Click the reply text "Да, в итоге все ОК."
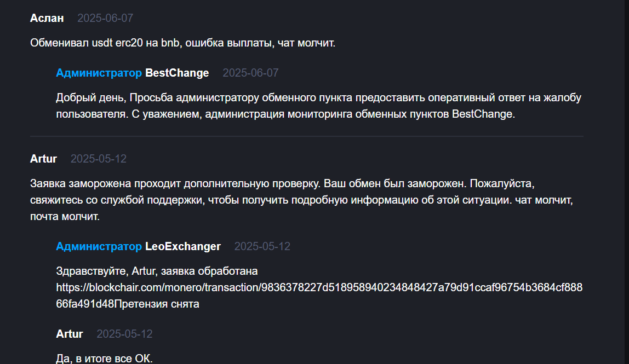 pos(104,359)
